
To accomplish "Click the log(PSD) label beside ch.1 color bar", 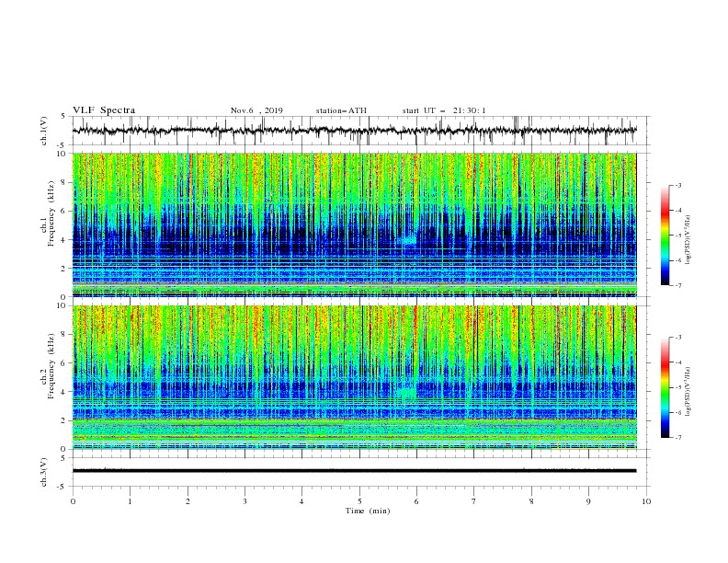I will (688, 240).
